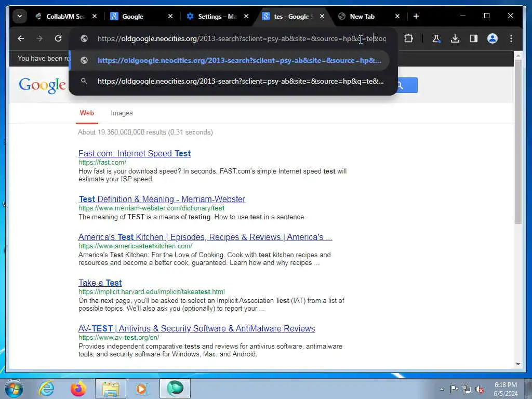The width and height of the screenshot is (532, 399).
Task: Launch Internet Explorer from taskbar
Action: pyautogui.click(x=46, y=389)
